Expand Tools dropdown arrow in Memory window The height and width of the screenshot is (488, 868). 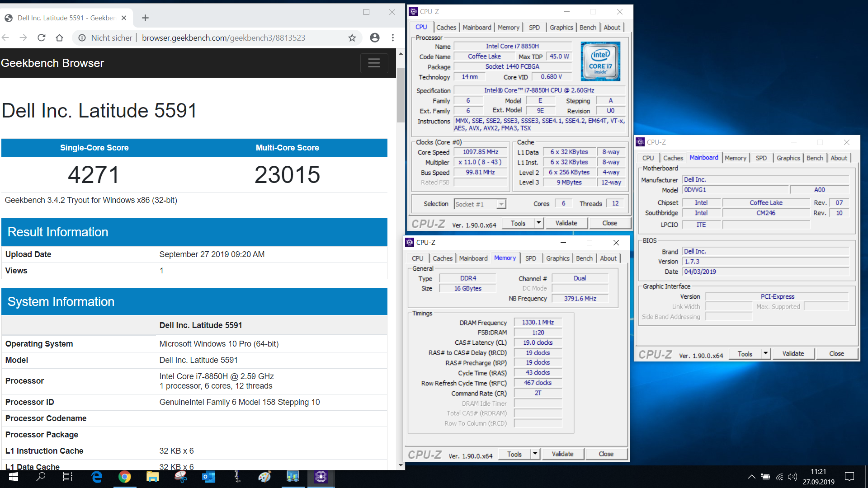point(535,454)
